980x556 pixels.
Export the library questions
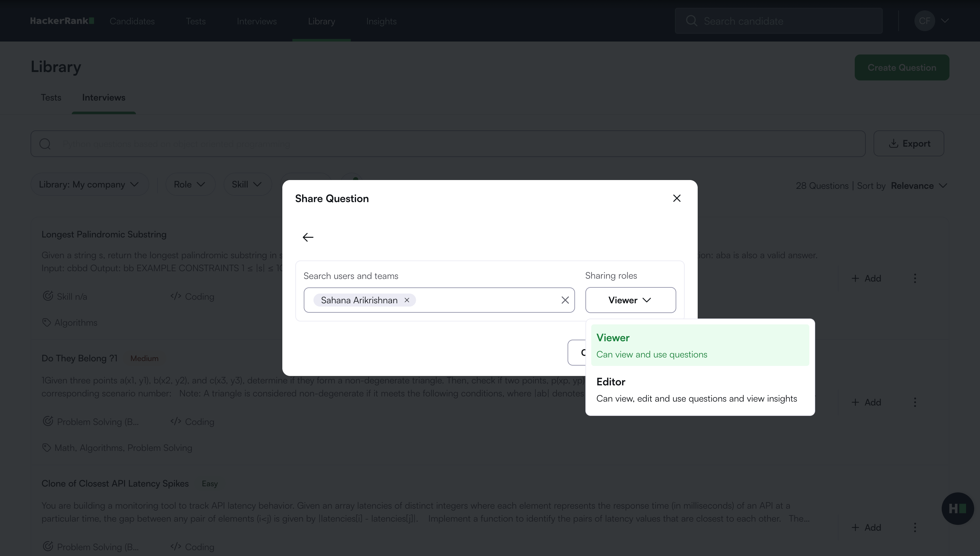[908, 144]
